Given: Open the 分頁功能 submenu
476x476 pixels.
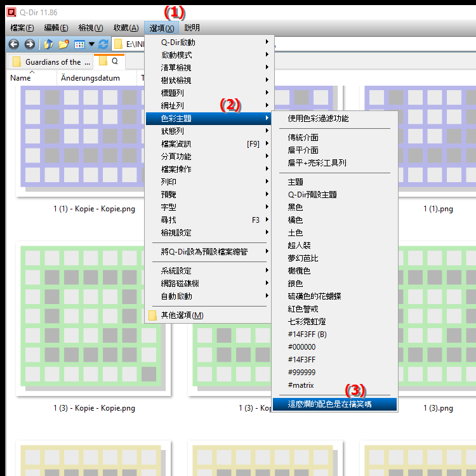Looking at the screenshot, I should pyautogui.click(x=208, y=157).
